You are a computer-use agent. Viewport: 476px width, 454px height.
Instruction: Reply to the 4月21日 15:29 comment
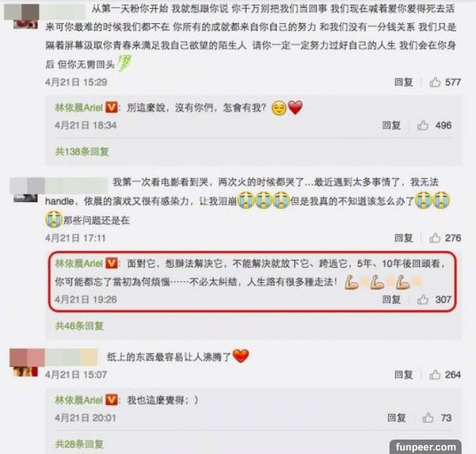[x=403, y=82]
